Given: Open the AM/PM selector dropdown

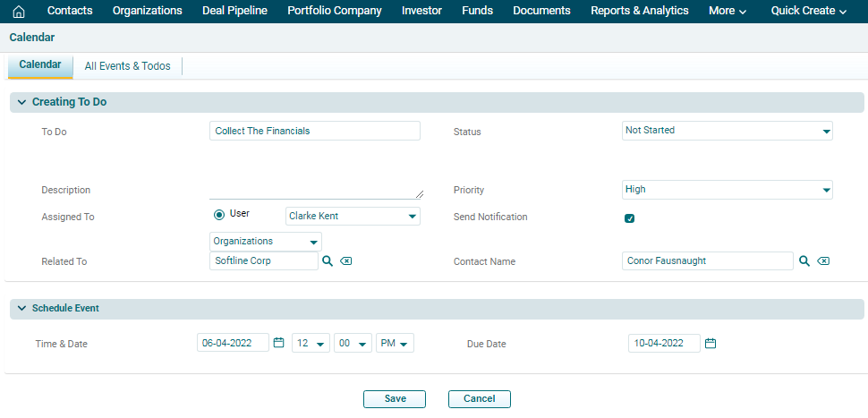Looking at the screenshot, I should pos(395,344).
